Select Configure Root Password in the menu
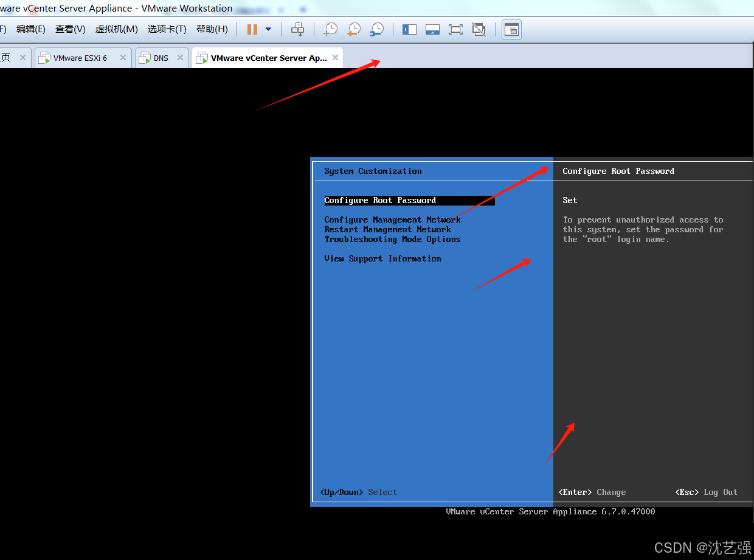Viewport: 754px width, 560px height. tap(409, 200)
